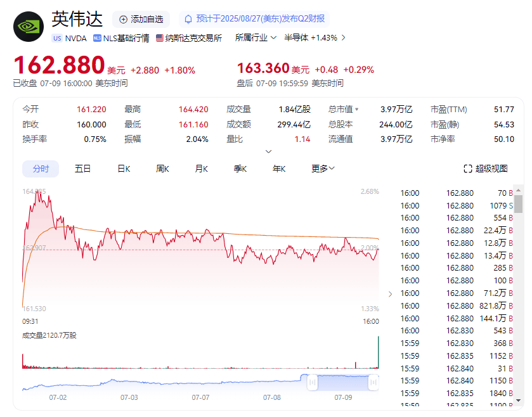Switch to the 年K chart tab
532x417 pixels.
[x=279, y=169]
